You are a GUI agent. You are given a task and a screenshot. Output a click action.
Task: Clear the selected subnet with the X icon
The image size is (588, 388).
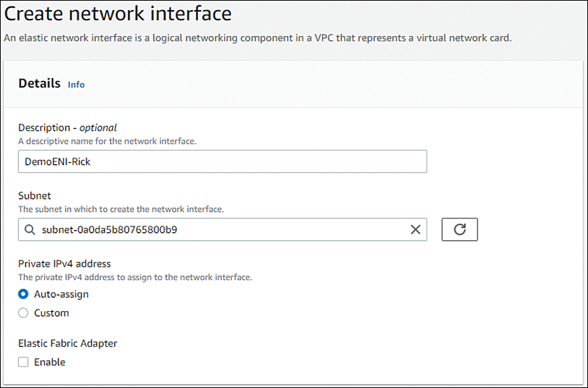pos(415,229)
